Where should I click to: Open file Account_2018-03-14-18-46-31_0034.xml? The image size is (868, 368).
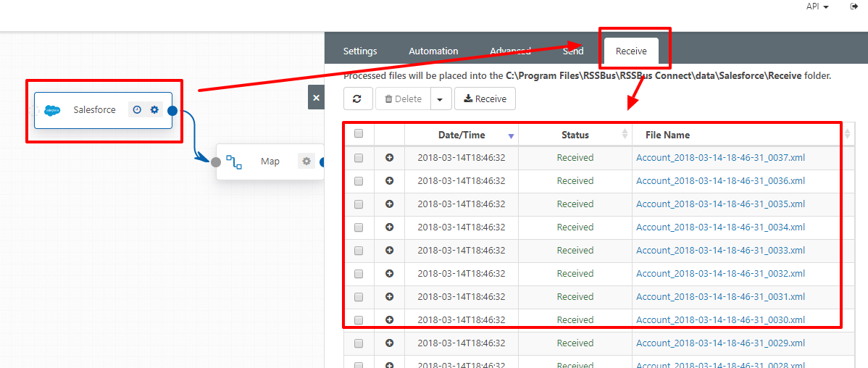tap(720, 227)
